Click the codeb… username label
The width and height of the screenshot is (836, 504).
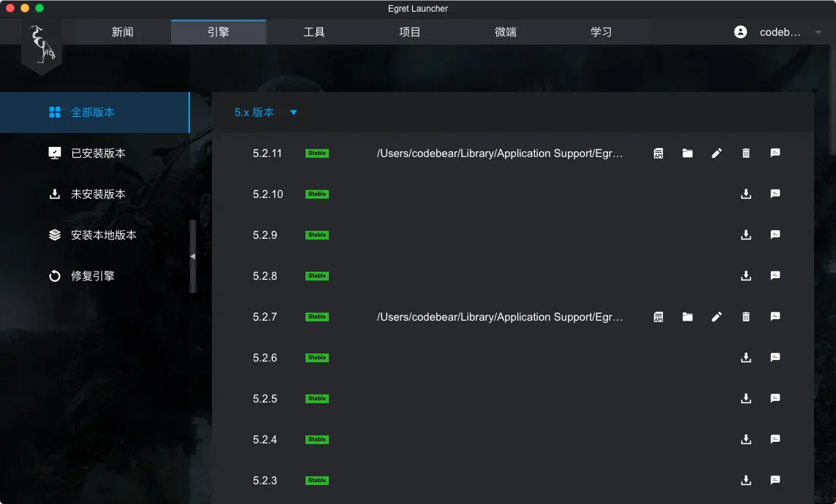(x=780, y=32)
